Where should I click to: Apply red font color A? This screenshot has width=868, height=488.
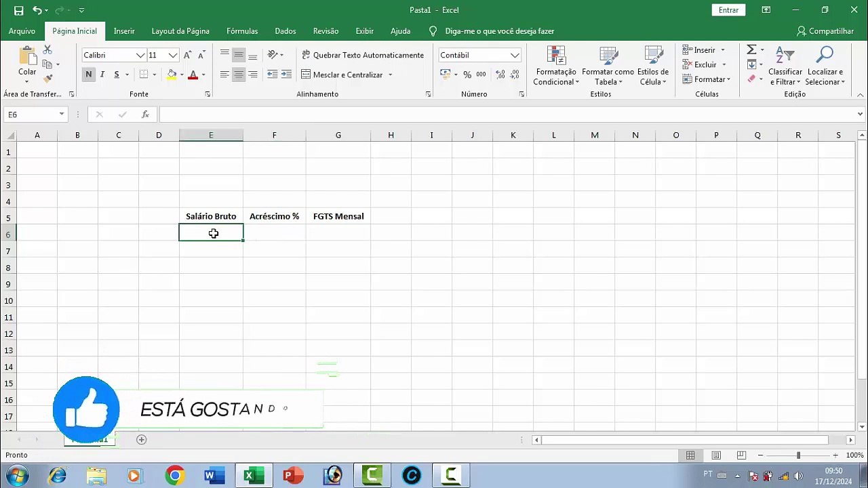(193, 75)
